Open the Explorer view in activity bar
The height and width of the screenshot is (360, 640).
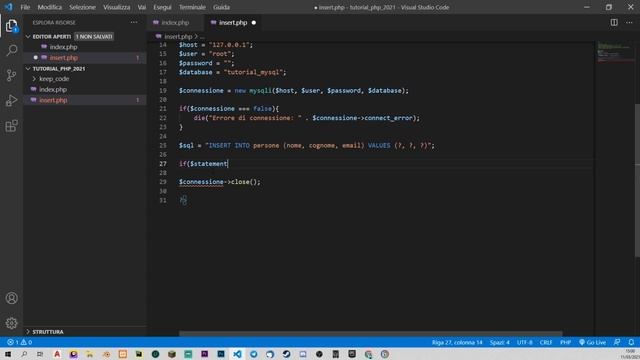pyautogui.click(x=11, y=26)
